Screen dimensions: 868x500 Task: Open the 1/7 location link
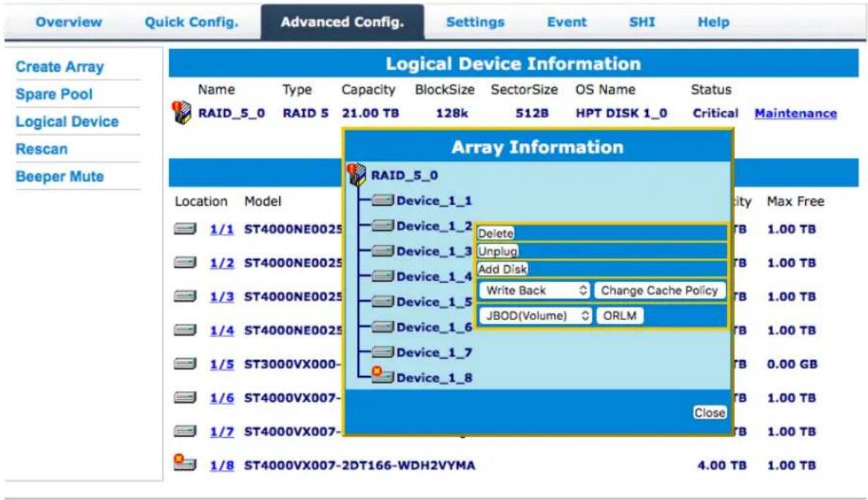222,431
